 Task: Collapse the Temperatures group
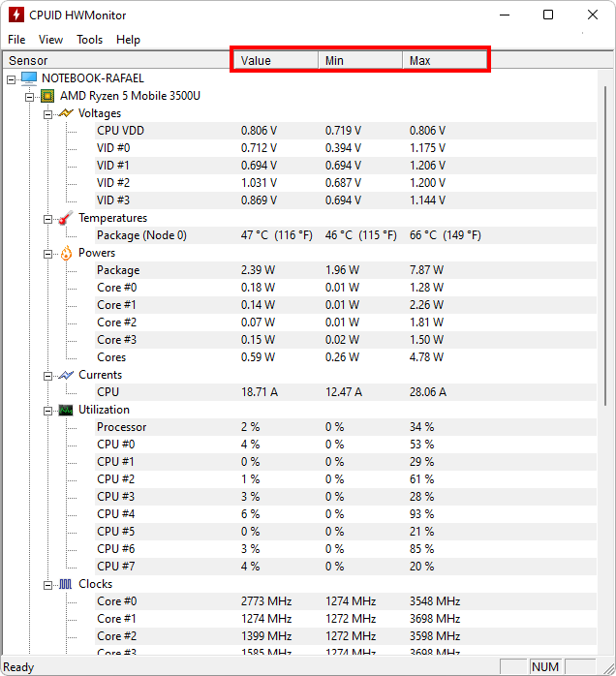click(47, 219)
